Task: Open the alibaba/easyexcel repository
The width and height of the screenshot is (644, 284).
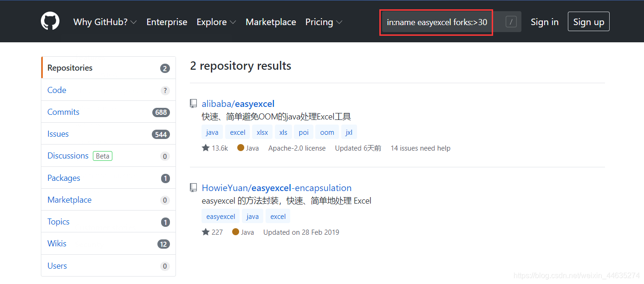Action: click(x=238, y=104)
